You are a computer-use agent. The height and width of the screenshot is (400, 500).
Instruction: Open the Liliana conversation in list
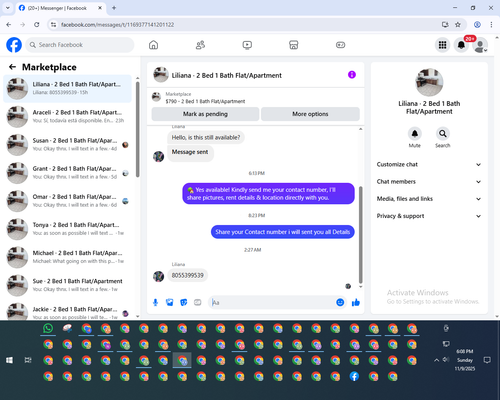(68, 89)
